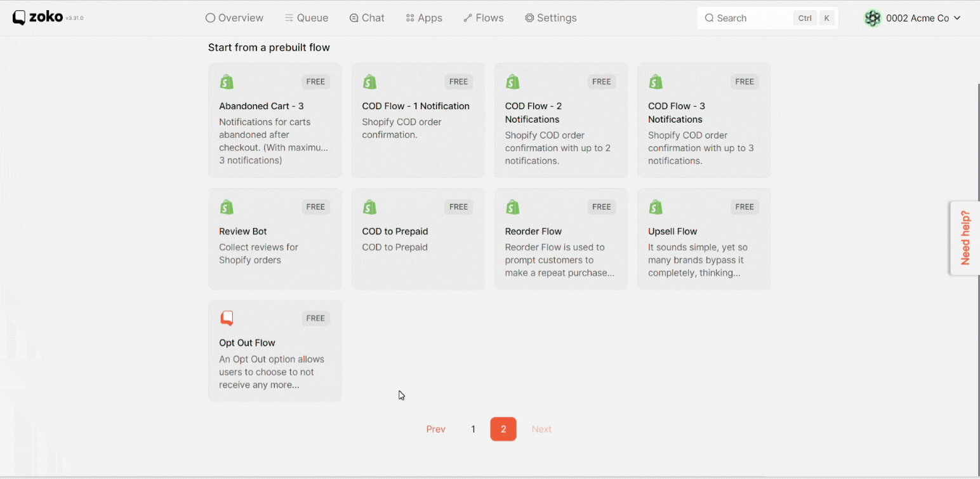Open the Opt Out Flow title
The image size is (980, 479).
tap(247, 343)
